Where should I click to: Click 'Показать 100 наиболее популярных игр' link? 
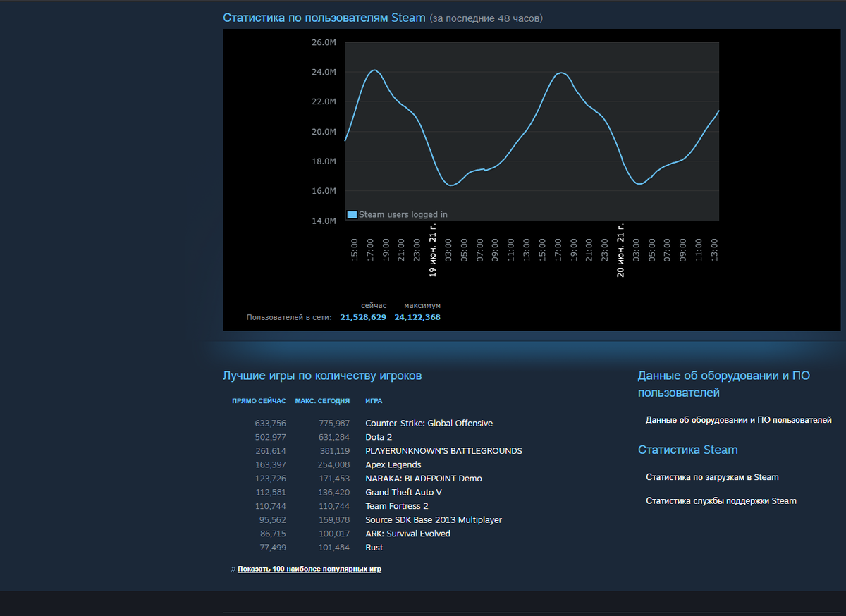[x=309, y=569]
